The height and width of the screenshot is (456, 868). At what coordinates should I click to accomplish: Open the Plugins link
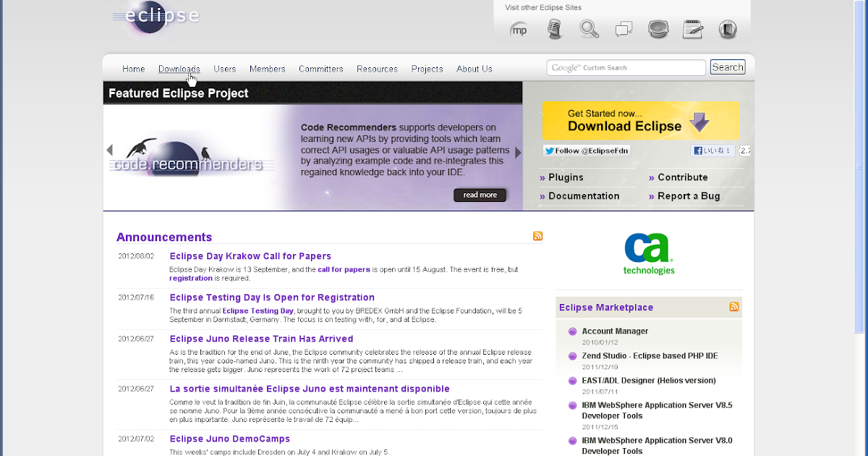tap(566, 177)
